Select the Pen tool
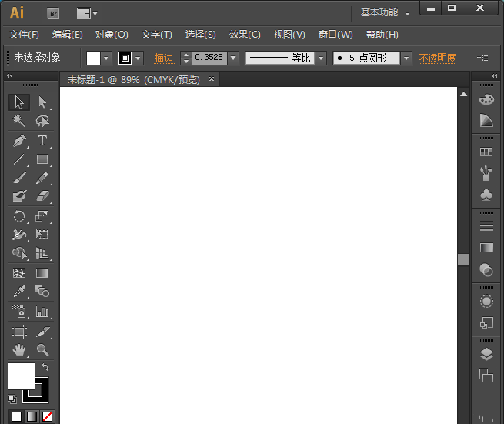504x424 pixels. [x=19, y=141]
